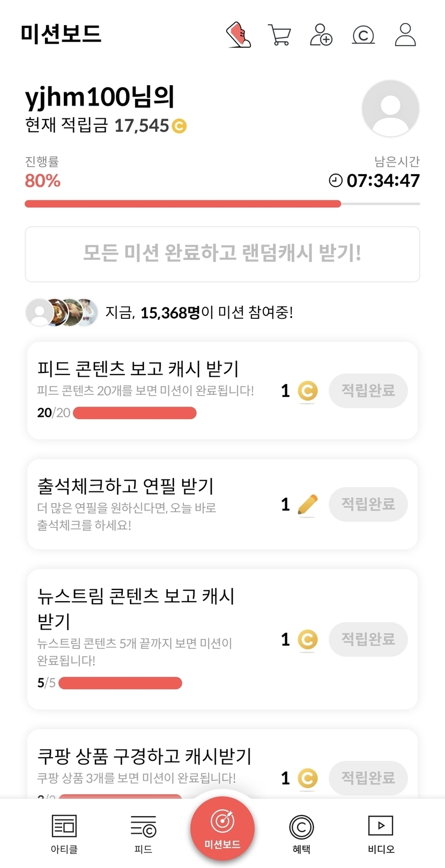Tap 적립완료 button for 피드 콘텐츠 mission
445x868 pixels.
pyautogui.click(x=368, y=391)
